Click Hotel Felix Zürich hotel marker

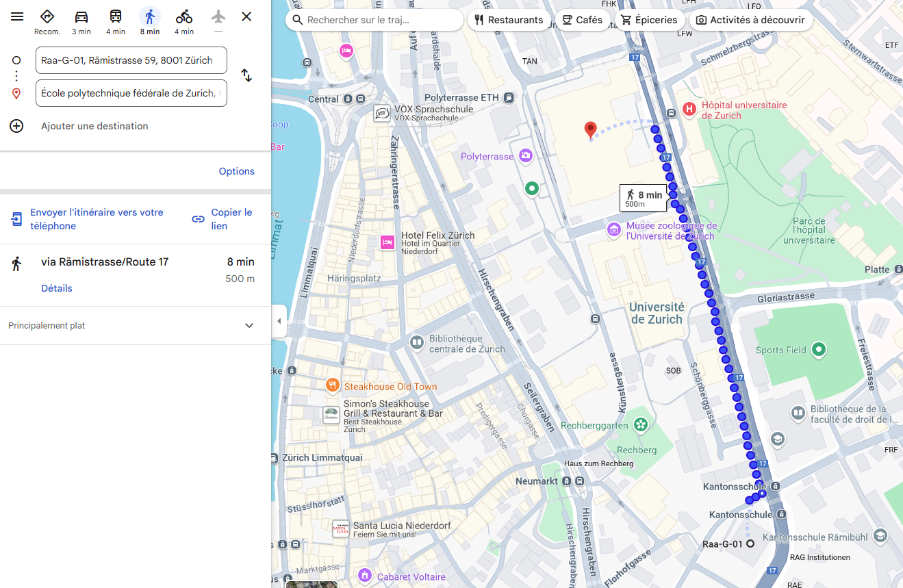pos(387,242)
